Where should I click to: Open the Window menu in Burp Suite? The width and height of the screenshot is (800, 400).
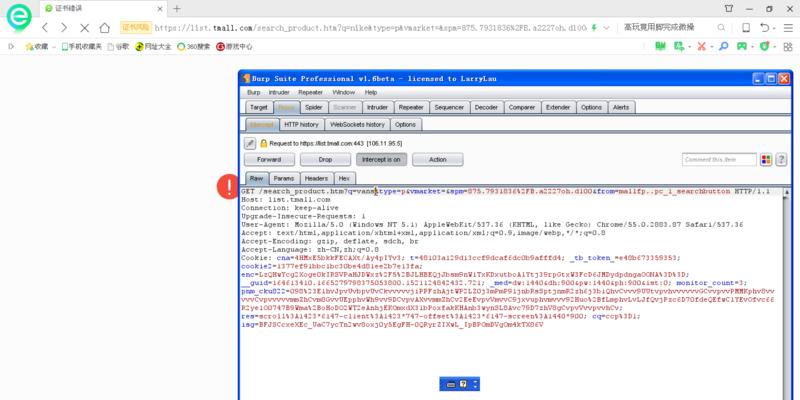click(x=343, y=92)
